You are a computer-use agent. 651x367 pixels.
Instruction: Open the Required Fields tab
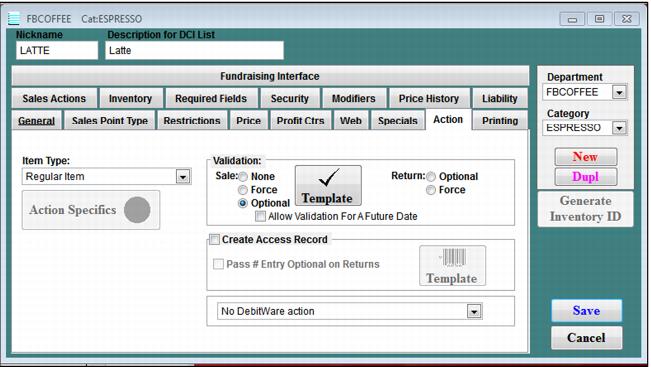click(x=211, y=99)
